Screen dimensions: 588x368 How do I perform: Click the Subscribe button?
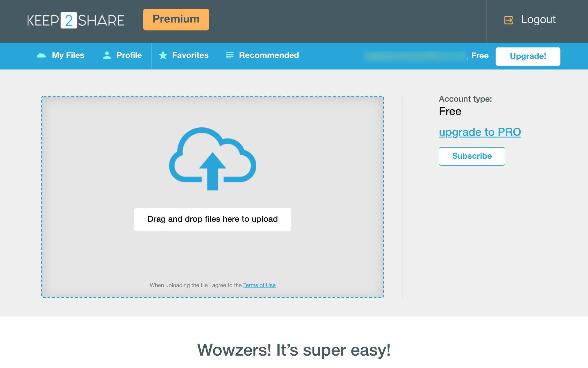(x=472, y=156)
